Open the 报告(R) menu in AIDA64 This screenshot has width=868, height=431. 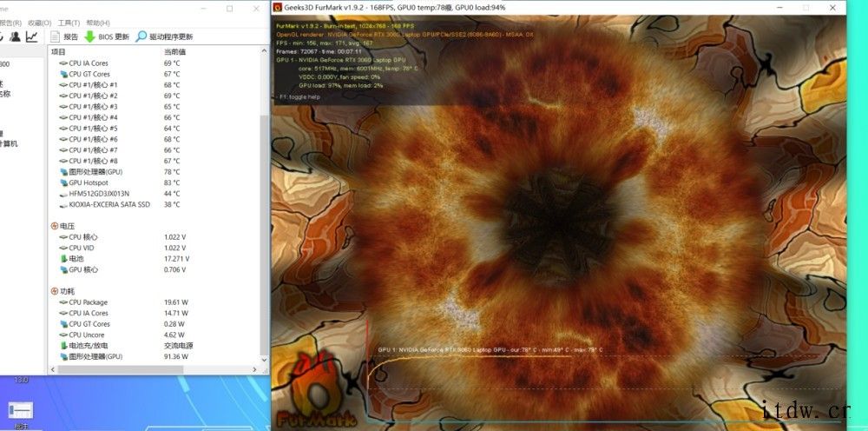10,23
